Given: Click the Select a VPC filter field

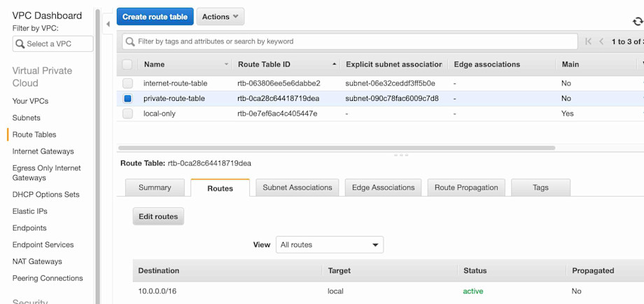Looking at the screenshot, I should click(x=53, y=43).
